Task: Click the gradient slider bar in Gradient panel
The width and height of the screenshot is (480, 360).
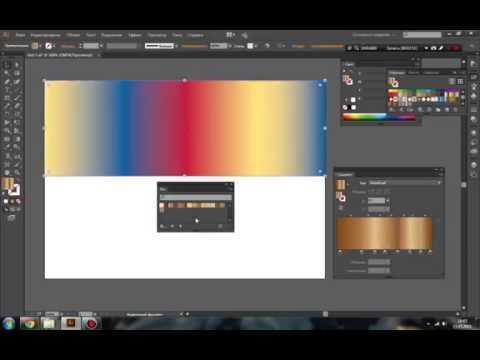Action: 384,233
